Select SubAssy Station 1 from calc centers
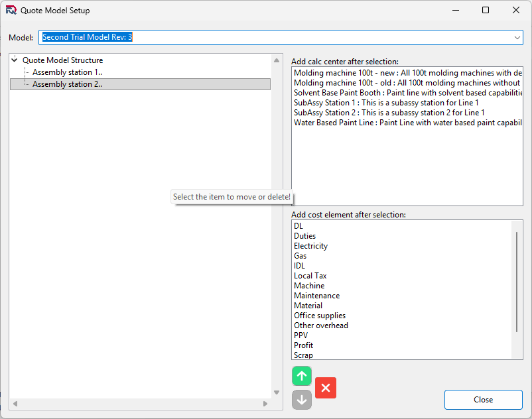Viewport: 532px width, 419px height. (x=386, y=103)
